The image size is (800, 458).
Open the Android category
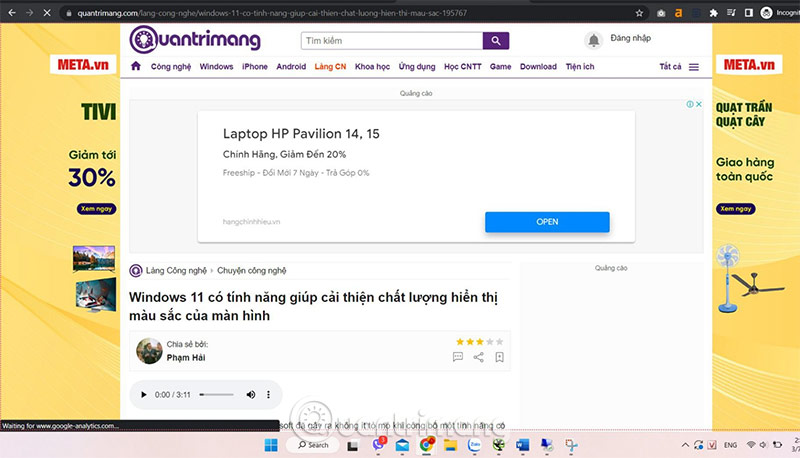coord(291,66)
